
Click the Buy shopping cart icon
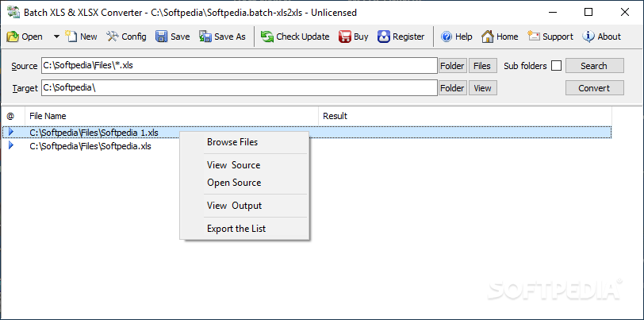click(x=344, y=37)
